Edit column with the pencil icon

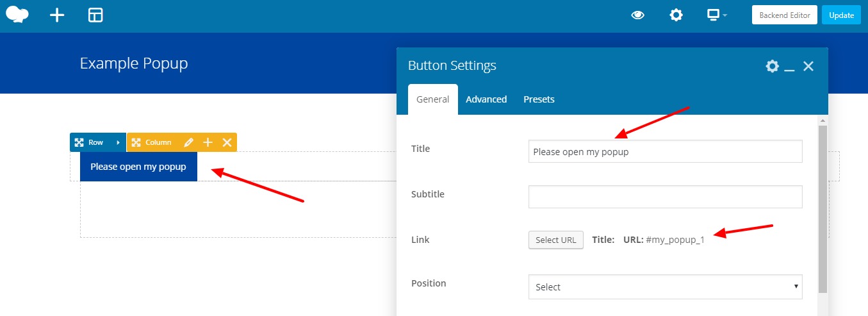pos(188,142)
